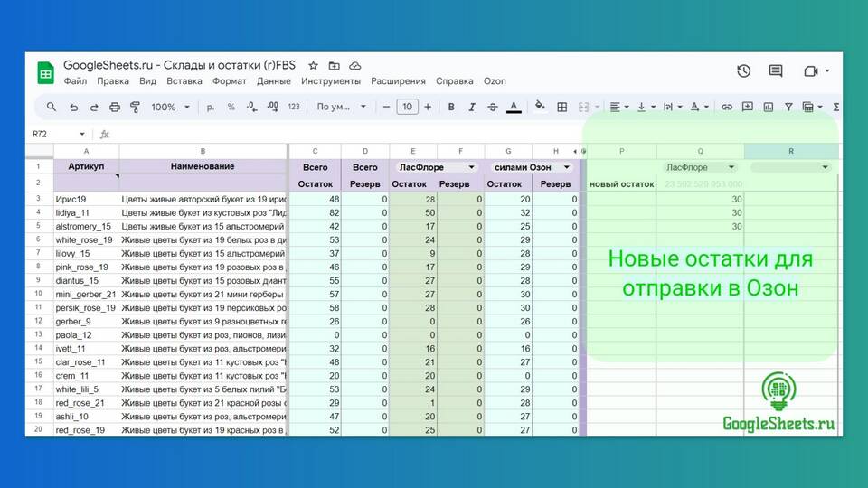
Task: Insert comment icon
Action: pos(748,107)
